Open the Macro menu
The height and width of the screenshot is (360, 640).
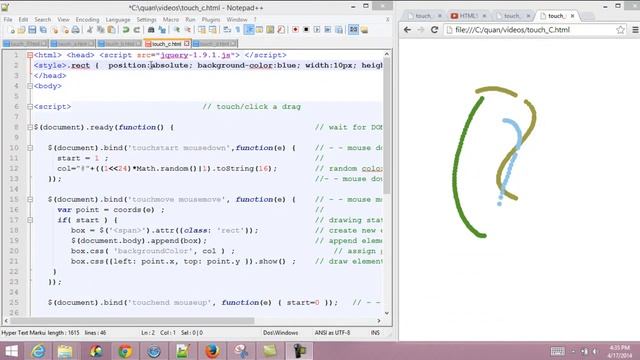click(x=171, y=20)
